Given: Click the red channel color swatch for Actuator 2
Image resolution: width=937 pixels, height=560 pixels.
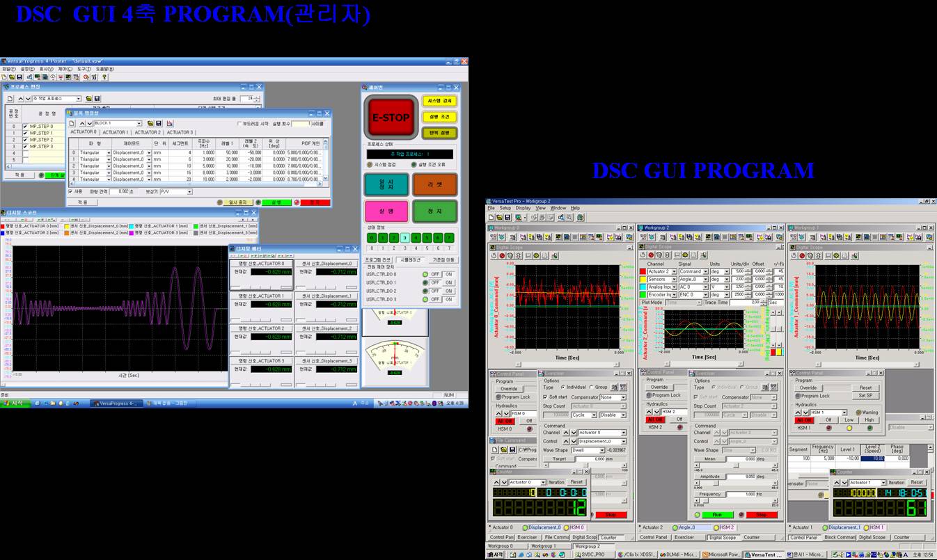Looking at the screenshot, I should 643,271.
